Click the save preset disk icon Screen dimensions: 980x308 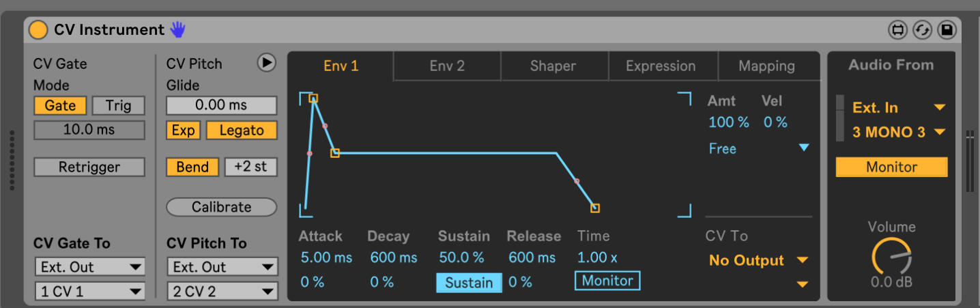pyautogui.click(x=947, y=30)
